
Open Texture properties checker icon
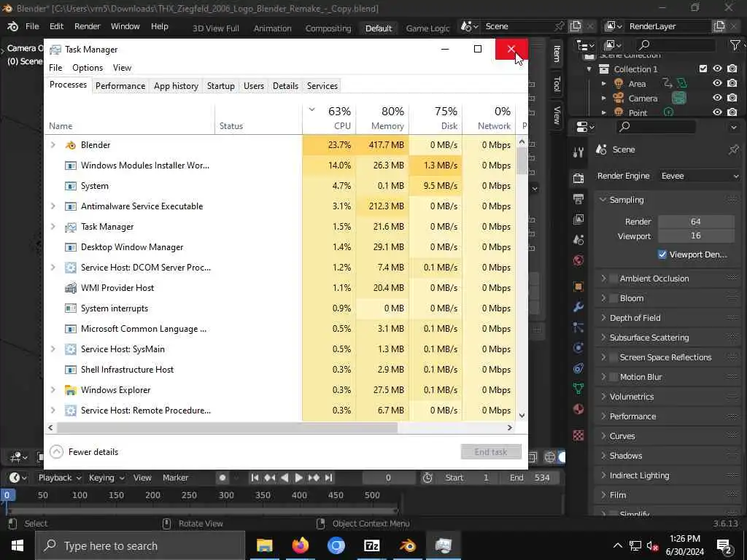click(x=578, y=435)
